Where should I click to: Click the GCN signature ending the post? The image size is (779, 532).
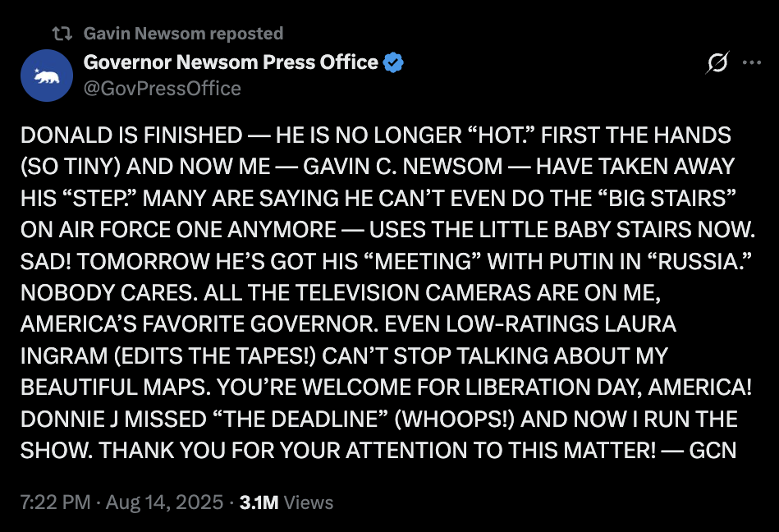point(713,450)
